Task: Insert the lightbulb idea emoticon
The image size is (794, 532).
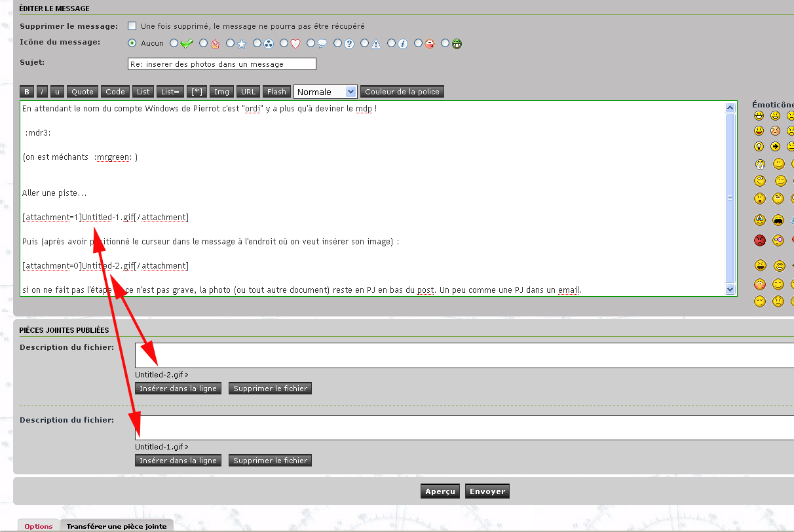Action: point(759,147)
